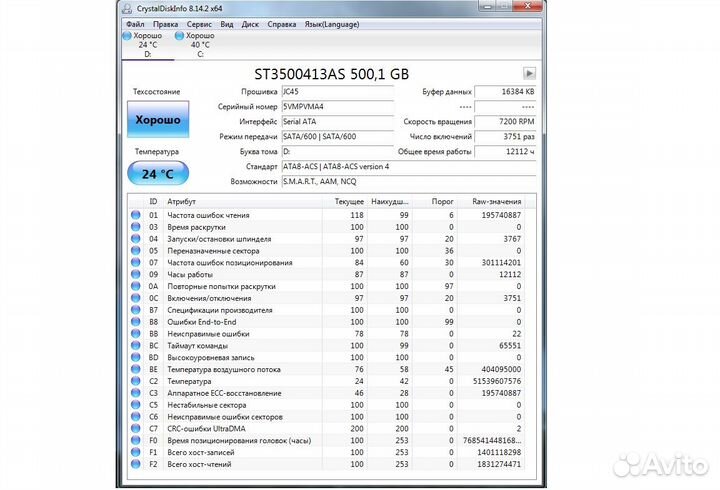This screenshot has width=720, height=490.
Task: Open the Вид menu
Action: (x=227, y=24)
